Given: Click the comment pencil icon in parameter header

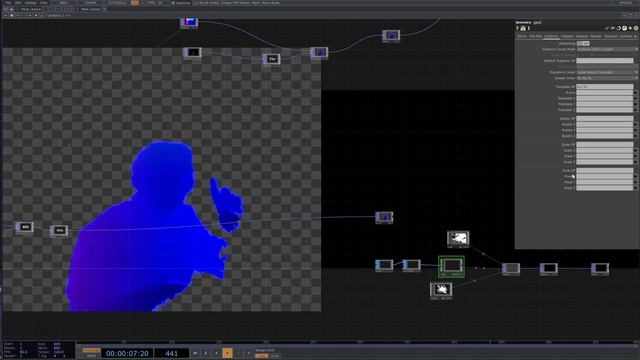Looking at the screenshot, I should pos(607,28).
